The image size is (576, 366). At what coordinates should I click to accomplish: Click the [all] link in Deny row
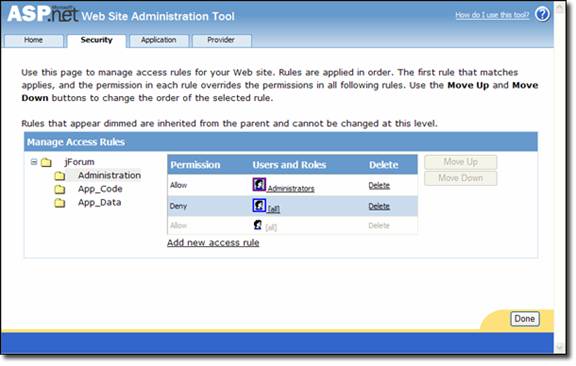click(x=274, y=209)
